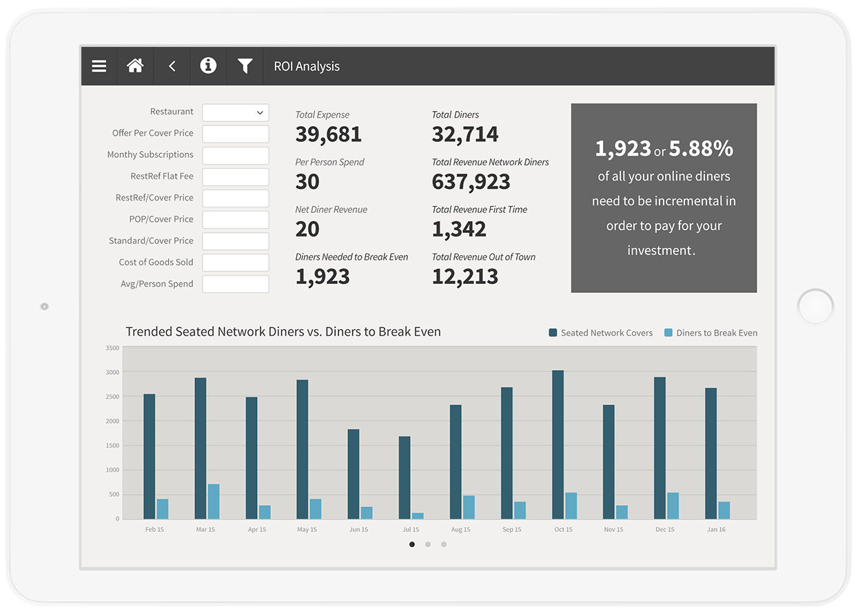The width and height of the screenshot is (858, 616).
Task: Click the Mar 15 Diners to Break Even bar
Action: [214, 502]
